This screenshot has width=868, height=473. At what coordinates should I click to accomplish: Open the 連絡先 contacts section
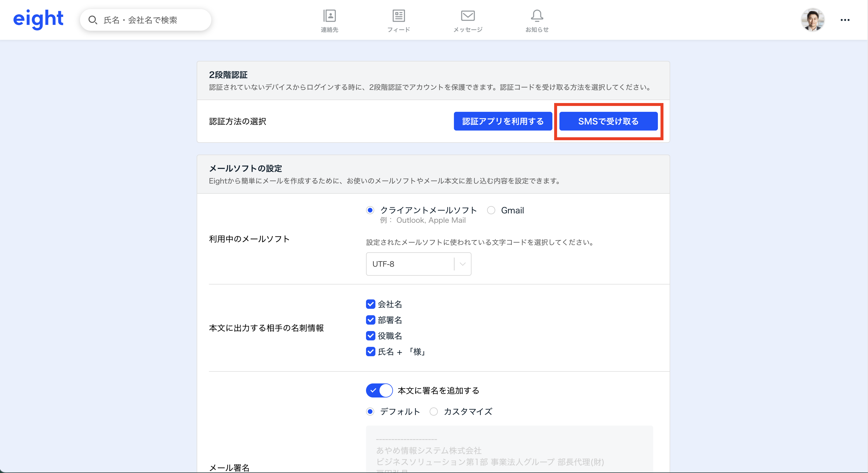(x=329, y=20)
